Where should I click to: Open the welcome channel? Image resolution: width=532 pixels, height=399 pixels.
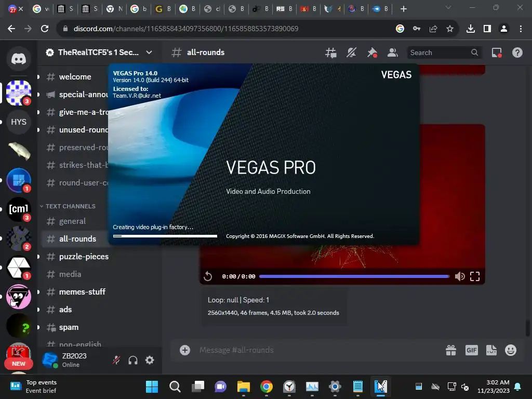pyautogui.click(x=75, y=77)
